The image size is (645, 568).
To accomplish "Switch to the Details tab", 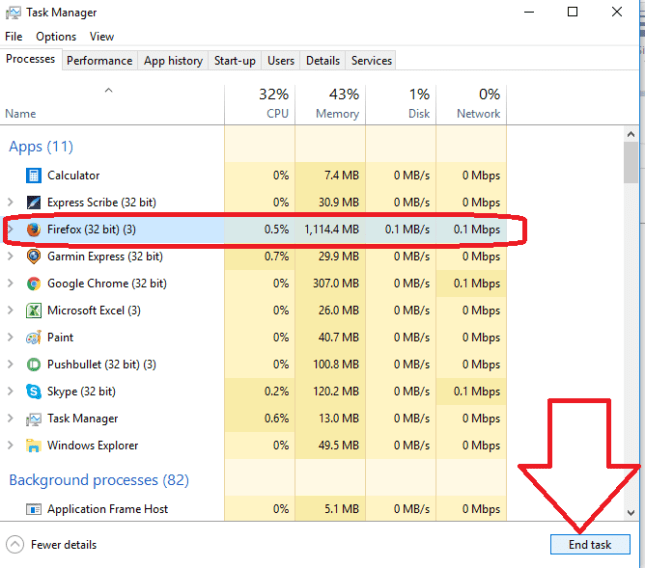I will [323, 61].
